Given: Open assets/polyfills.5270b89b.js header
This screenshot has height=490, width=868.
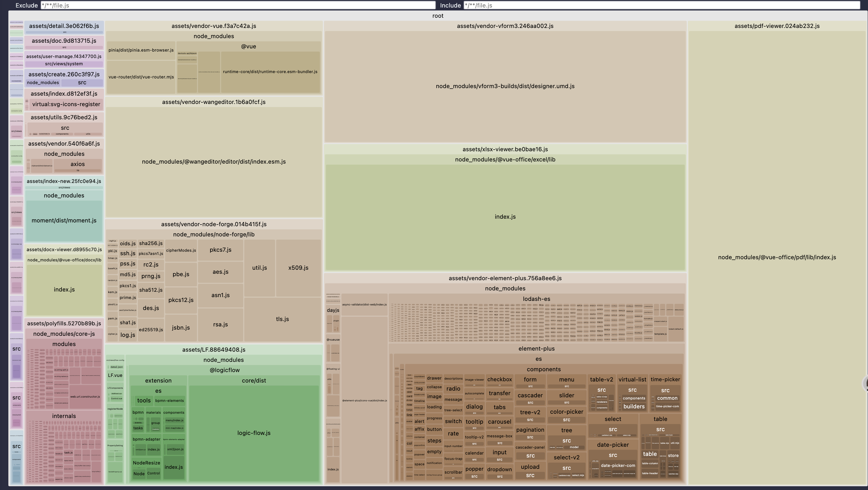Looking at the screenshot, I should [x=64, y=323].
